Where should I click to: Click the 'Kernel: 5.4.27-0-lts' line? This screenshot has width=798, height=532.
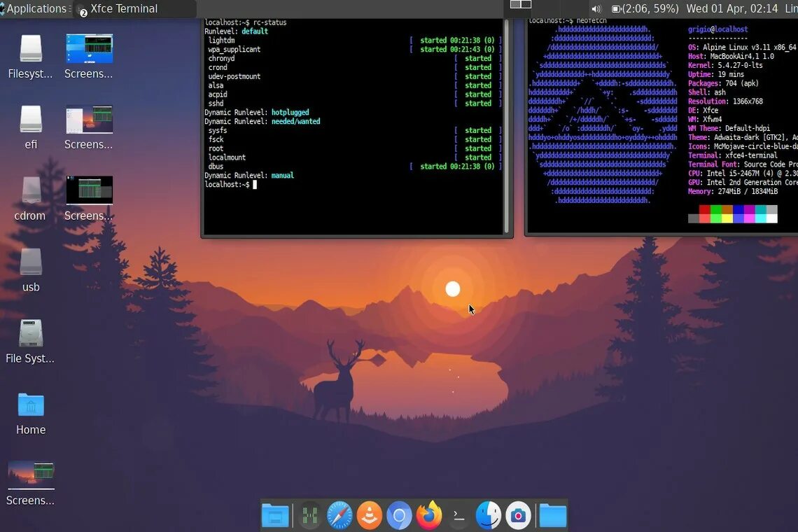click(725, 66)
